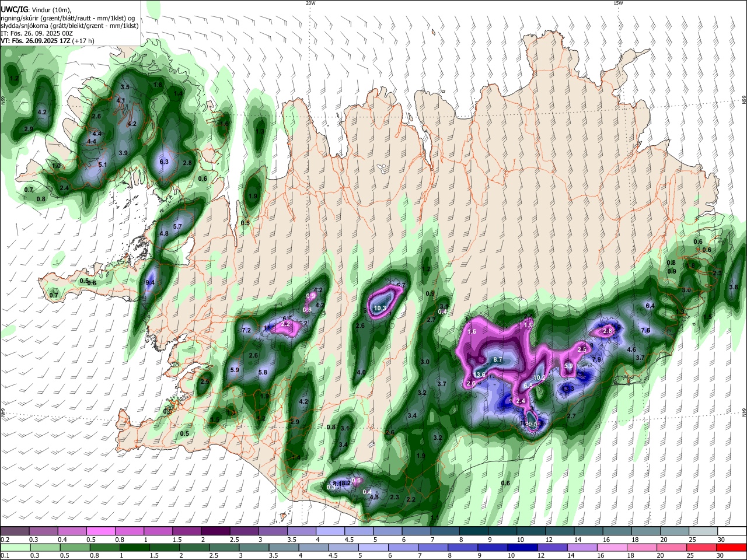Click the 9.4 precipitation value on map
Screen dimensions: 747x560
click(x=150, y=282)
